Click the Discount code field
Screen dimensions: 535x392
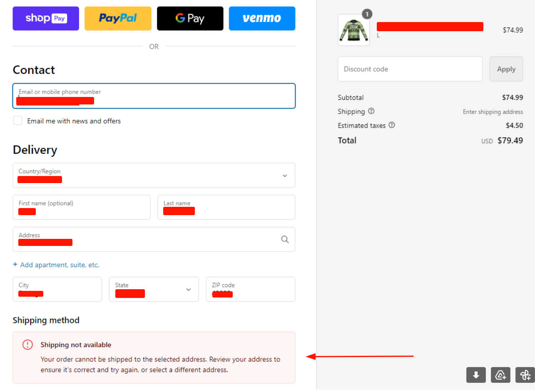[x=410, y=69]
